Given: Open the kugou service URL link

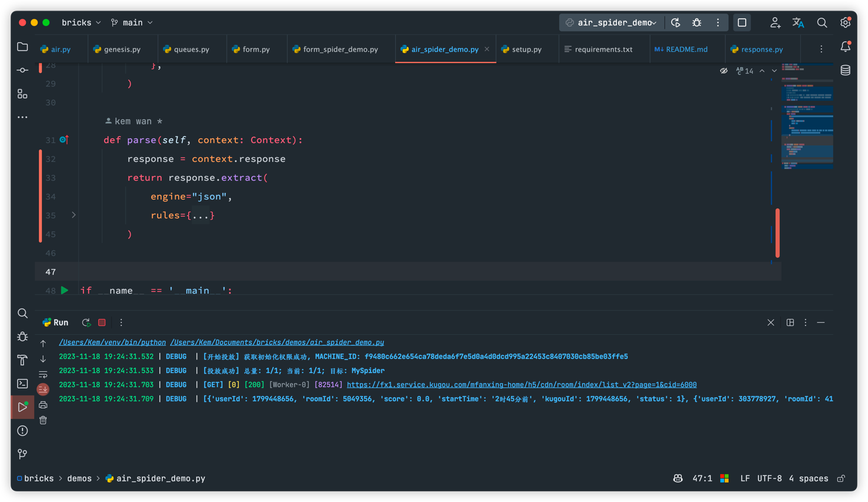Looking at the screenshot, I should tap(522, 385).
